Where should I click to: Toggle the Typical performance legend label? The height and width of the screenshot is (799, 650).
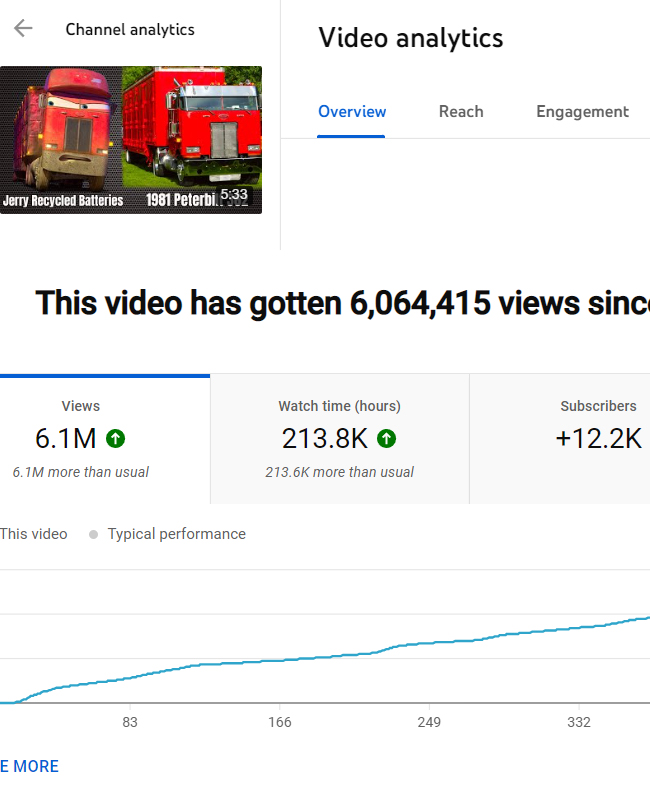[176, 534]
